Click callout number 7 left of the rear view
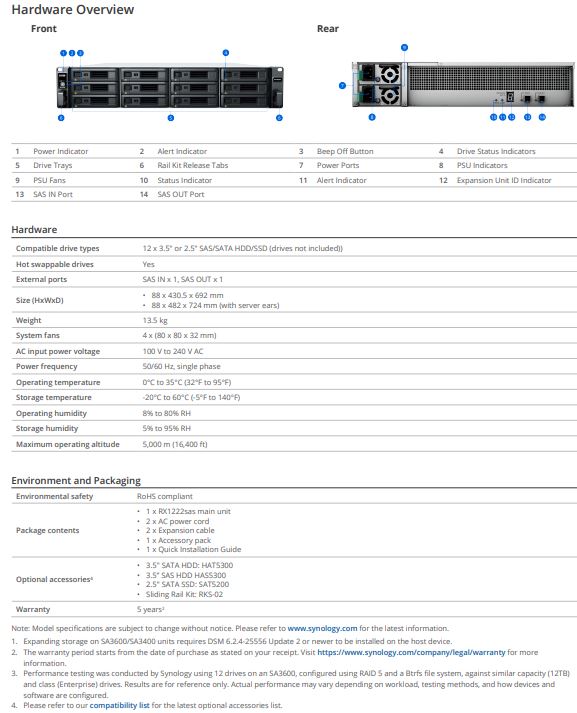Screen dimensions: 577x713 (x=342, y=85)
